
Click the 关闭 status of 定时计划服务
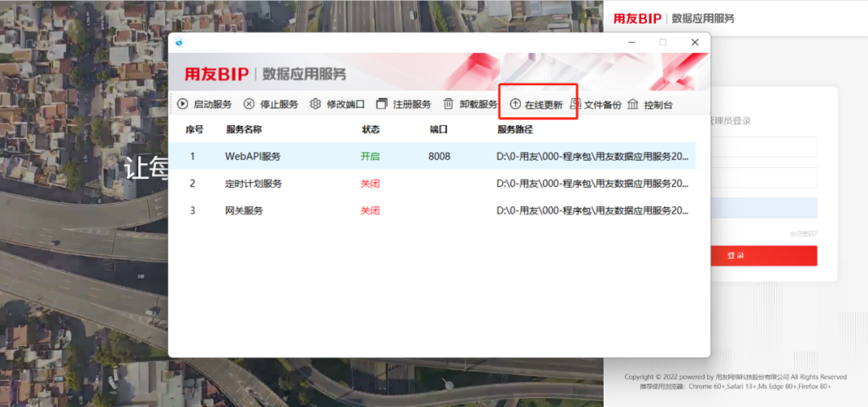coord(370,183)
